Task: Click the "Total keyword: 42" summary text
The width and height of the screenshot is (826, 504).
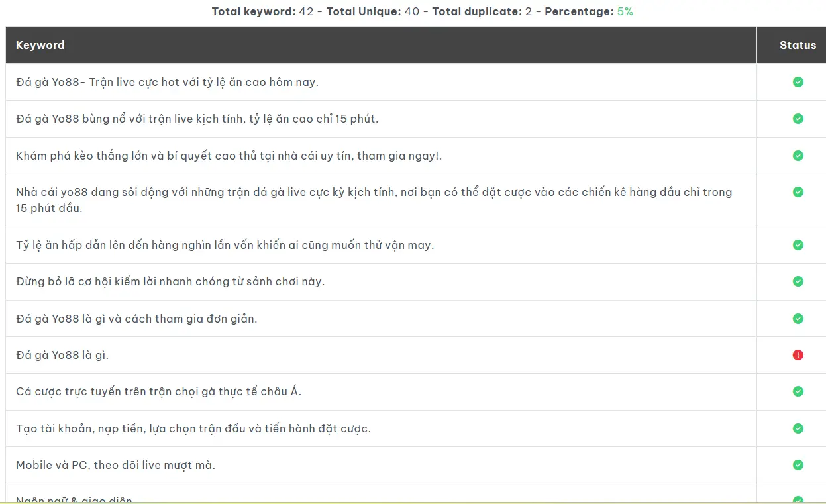Action: pos(262,11)
